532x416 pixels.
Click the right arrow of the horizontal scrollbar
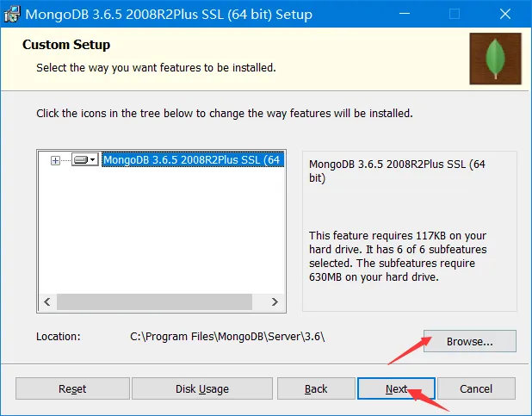coord(275,301)
